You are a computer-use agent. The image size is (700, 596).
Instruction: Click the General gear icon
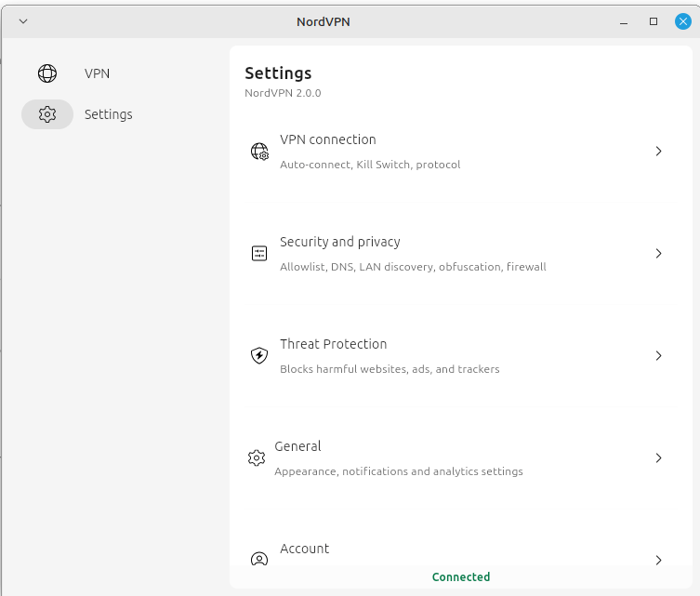[x=257, y=458]
